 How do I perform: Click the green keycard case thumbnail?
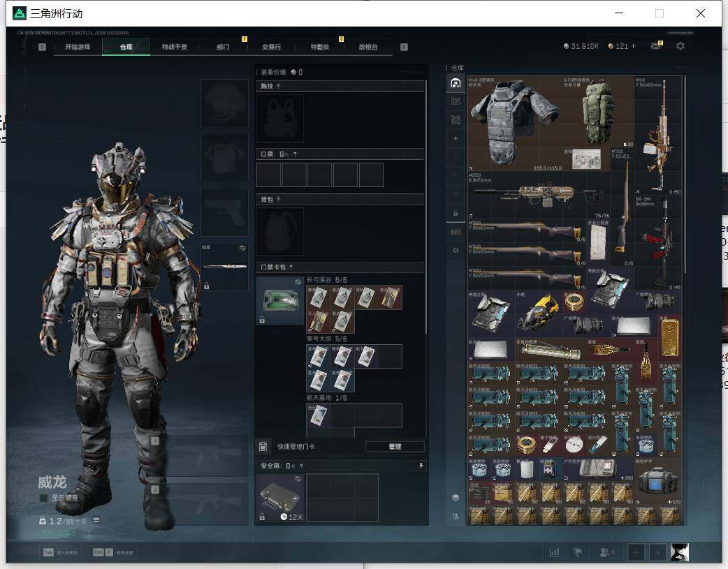click(x=279, y=300)
